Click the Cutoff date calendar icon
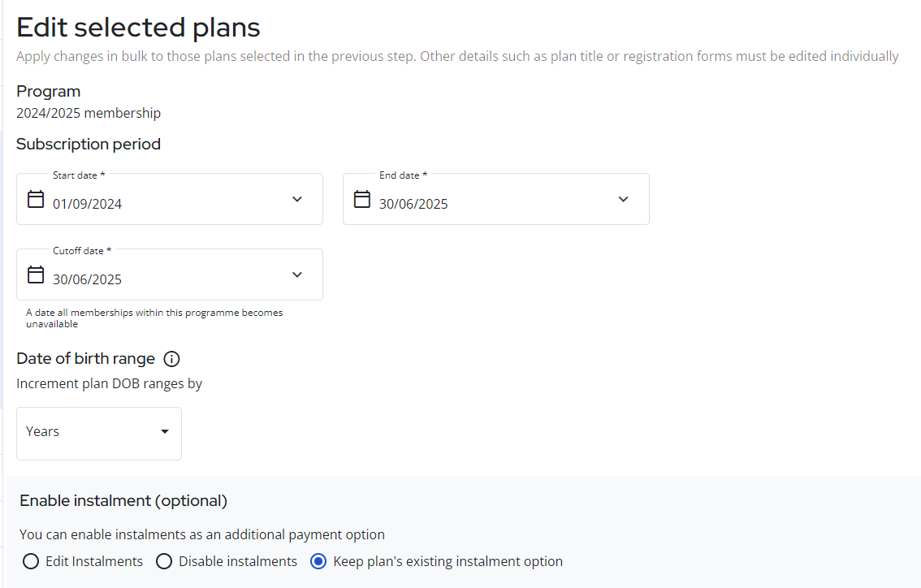921x588 pixels. pos(36,275)
